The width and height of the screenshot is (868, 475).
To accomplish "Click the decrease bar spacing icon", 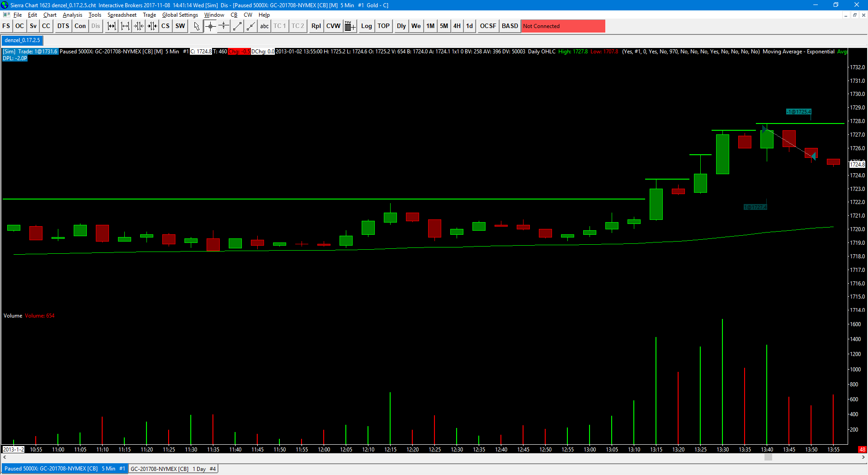I will (x=125, y=26).
